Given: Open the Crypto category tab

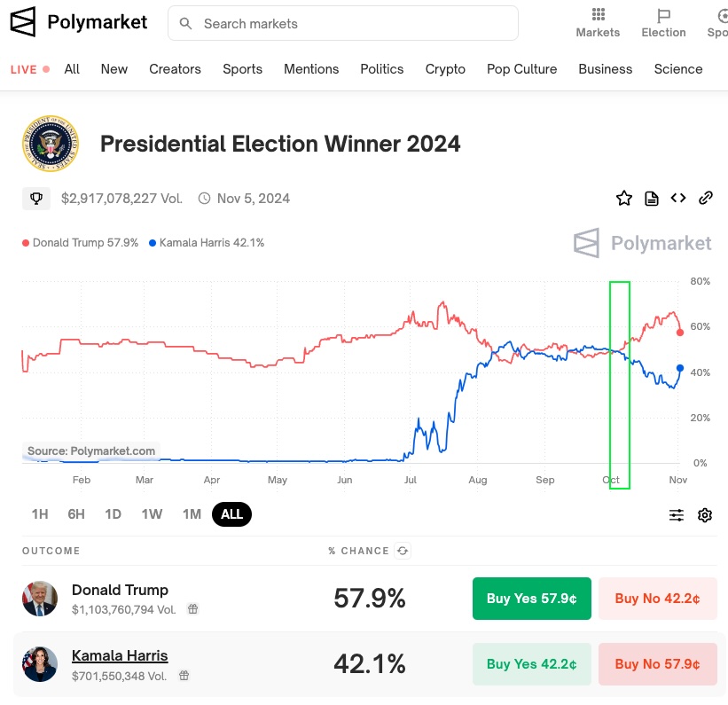Looking at the screenshot, I should tap(445, 69).
